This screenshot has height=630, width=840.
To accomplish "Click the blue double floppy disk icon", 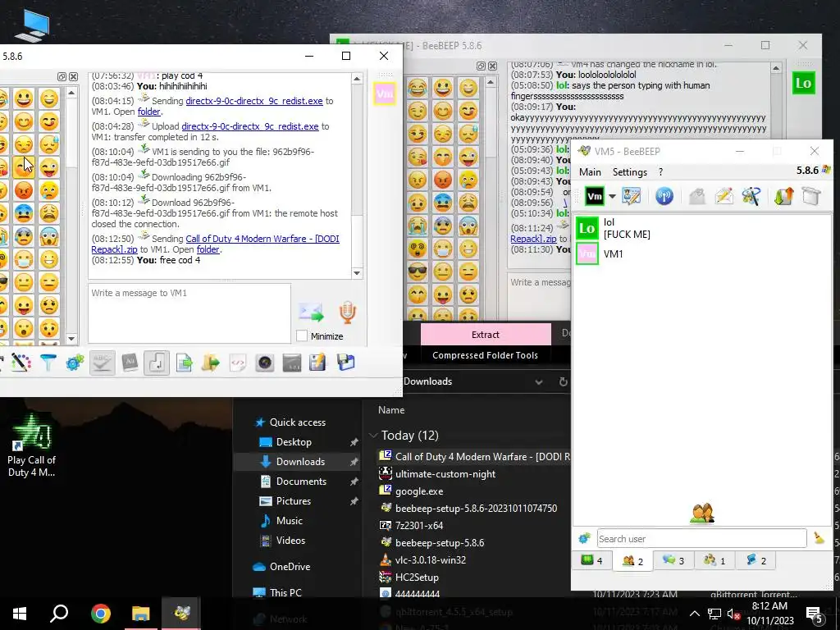I will [x=345, y=363].
